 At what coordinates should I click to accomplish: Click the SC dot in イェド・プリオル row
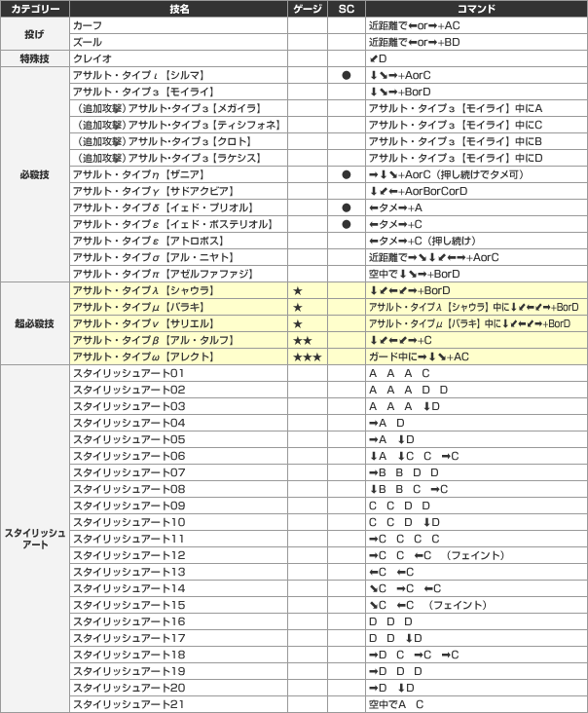[347, 207]
